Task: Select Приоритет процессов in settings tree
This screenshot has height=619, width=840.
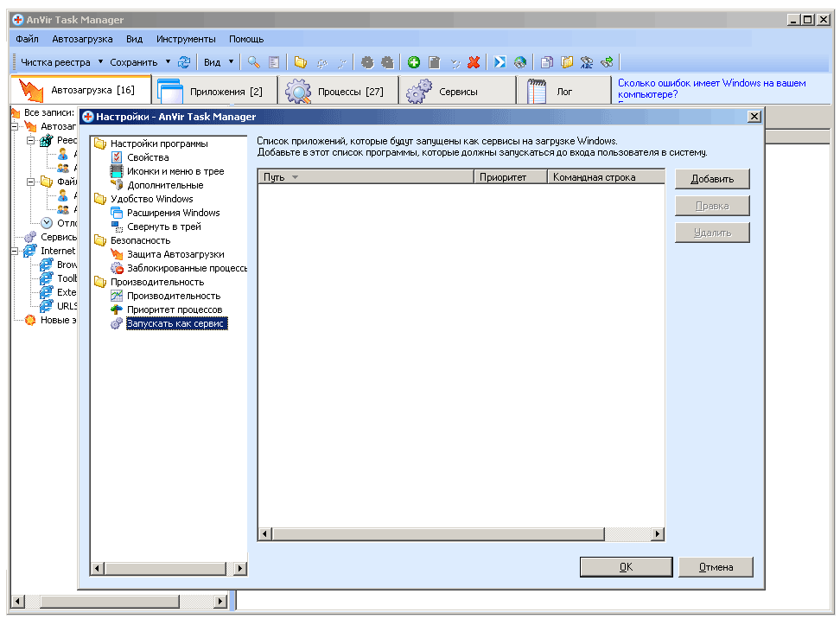Action: 174,309
